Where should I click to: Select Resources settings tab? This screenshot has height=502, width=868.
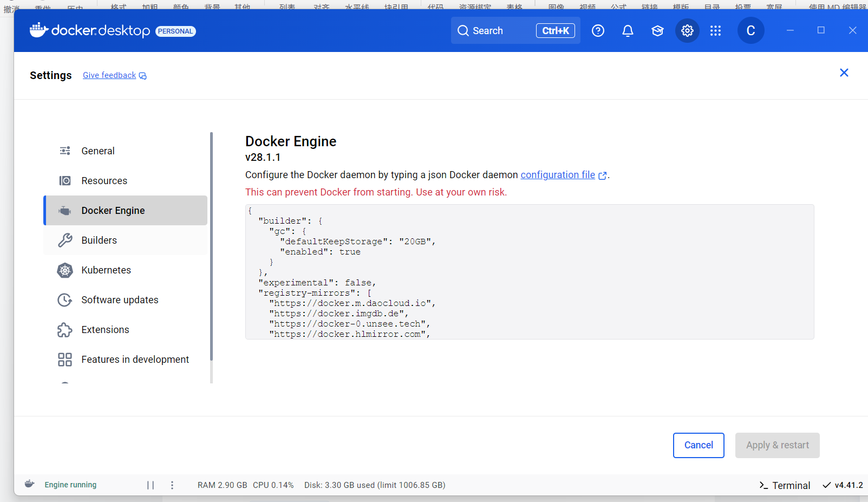[126, 181]
